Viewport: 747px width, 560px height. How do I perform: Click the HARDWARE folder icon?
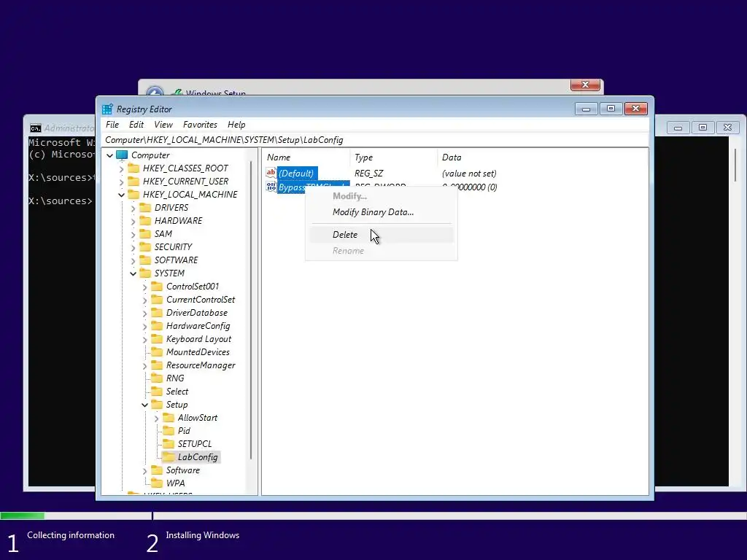pos(145,220)
